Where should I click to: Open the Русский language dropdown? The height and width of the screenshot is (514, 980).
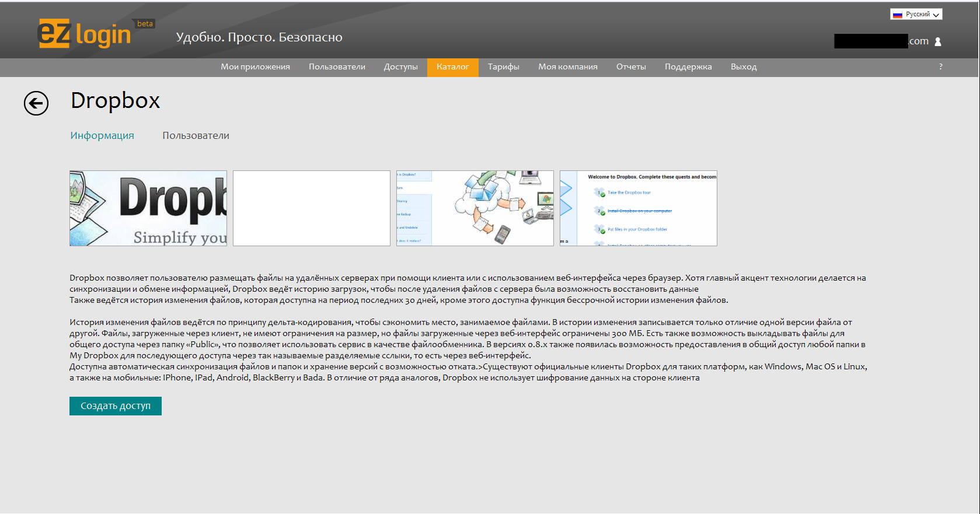point(916,14)
